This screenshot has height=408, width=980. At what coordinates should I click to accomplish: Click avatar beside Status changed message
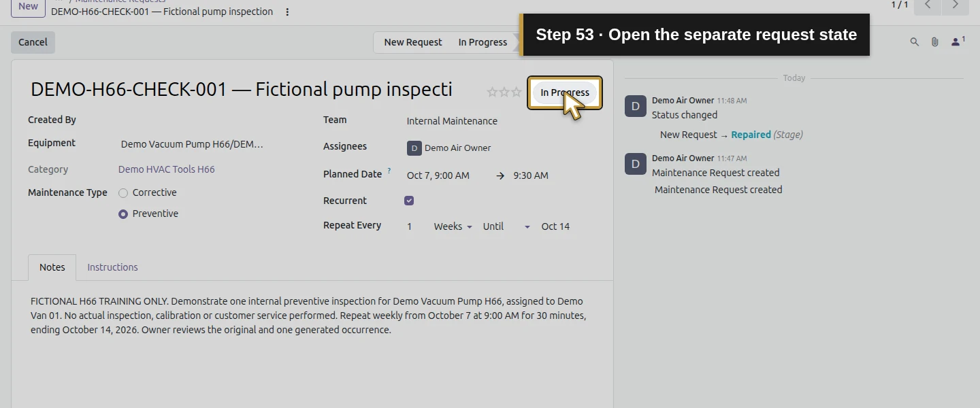point(636,107)
